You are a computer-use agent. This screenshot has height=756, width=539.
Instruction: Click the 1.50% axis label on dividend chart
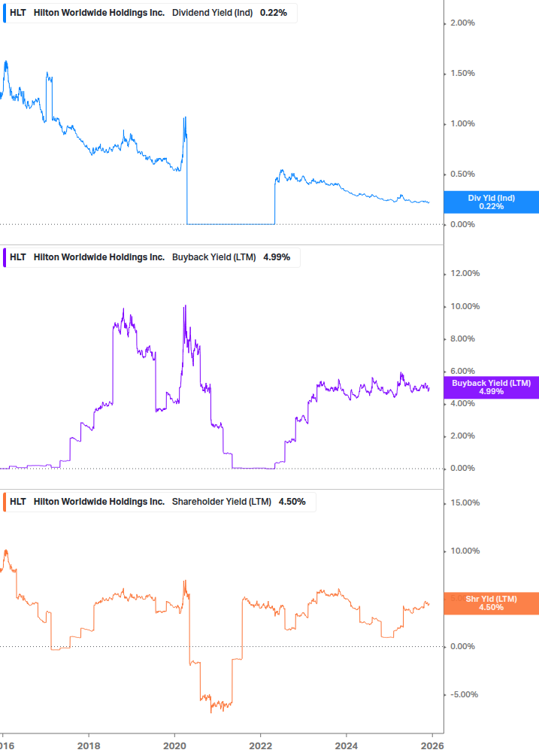point(462,73)
